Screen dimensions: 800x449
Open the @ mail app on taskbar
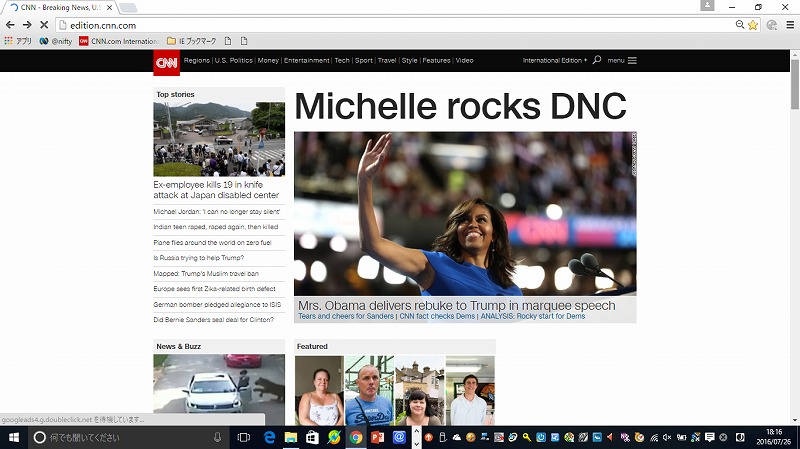pos(399,437)
